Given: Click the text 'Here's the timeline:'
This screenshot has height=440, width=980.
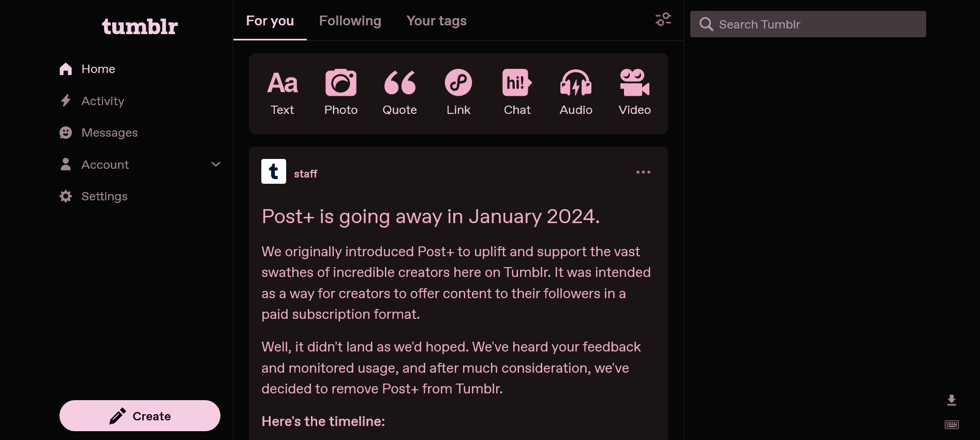Looking at the screenshot, I should pyautogui.click(x=323, y=421).
